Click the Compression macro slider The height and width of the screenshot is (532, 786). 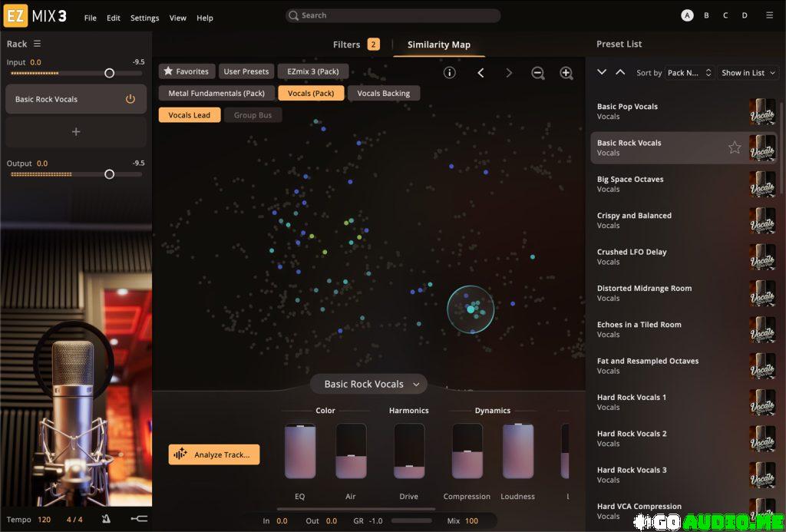click(467, 451)
